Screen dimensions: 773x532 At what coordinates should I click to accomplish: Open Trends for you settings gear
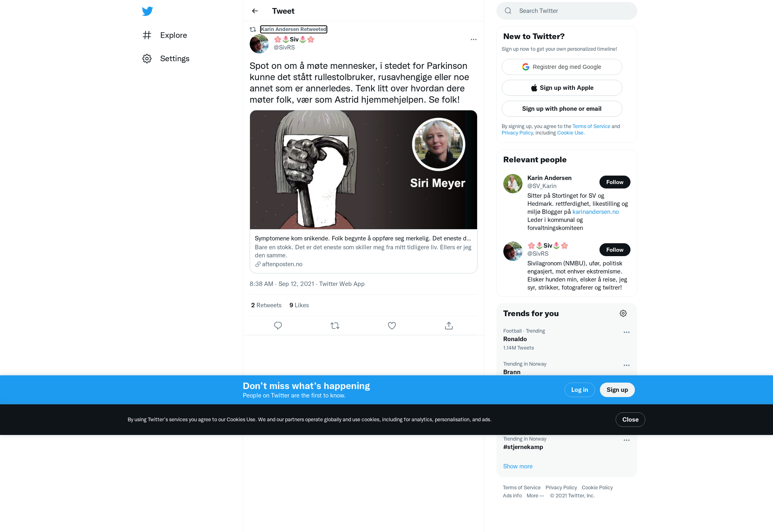point(623,313)
